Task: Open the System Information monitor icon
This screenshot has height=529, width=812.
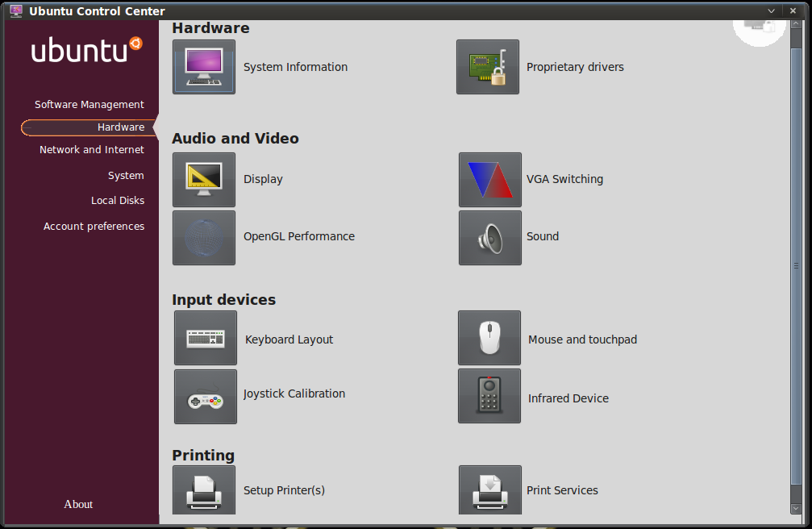Action: click(x=204, y=67)
